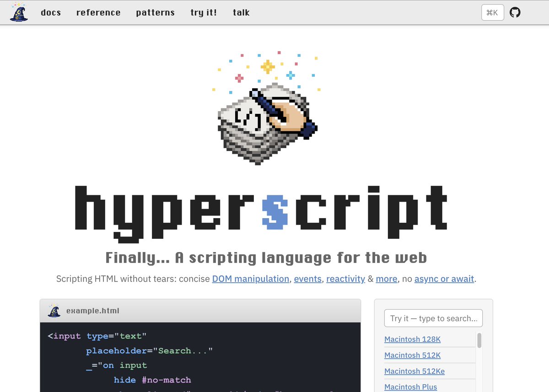549x392 pixels.
Task: Open the docs menu item
Action: pyautogui.click(x=51, y=12)
